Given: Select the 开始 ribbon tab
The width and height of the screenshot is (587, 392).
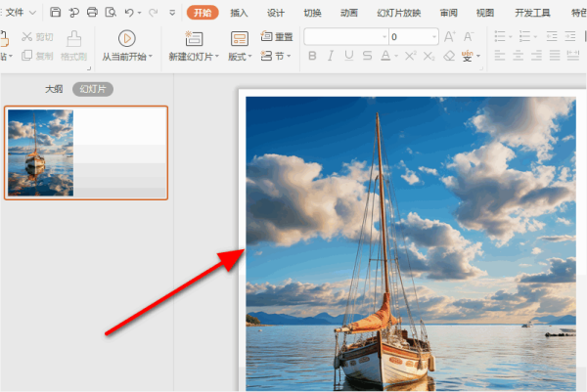Looking at the screenshot, I should tap(203, 13).
